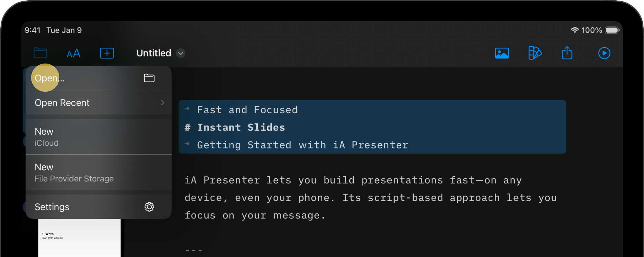Choose Open Recent menu entry

pos(62,103)
